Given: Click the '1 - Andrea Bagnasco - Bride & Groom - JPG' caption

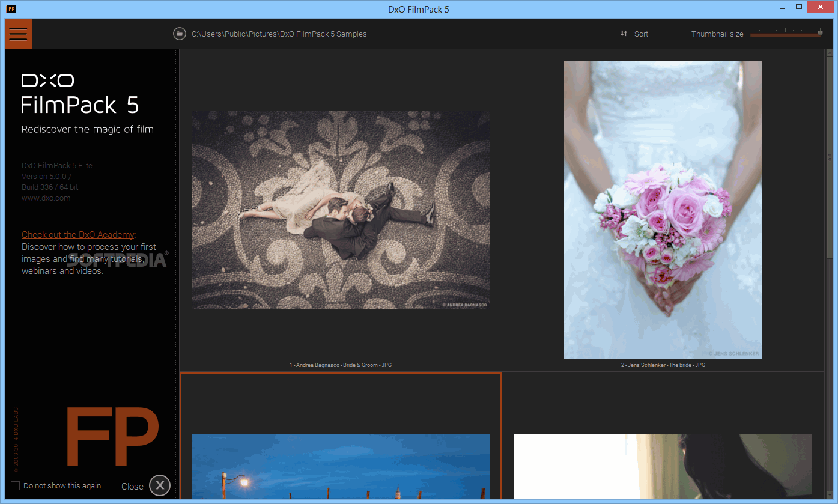Looking at the screenshot, I should pos(341,365).
